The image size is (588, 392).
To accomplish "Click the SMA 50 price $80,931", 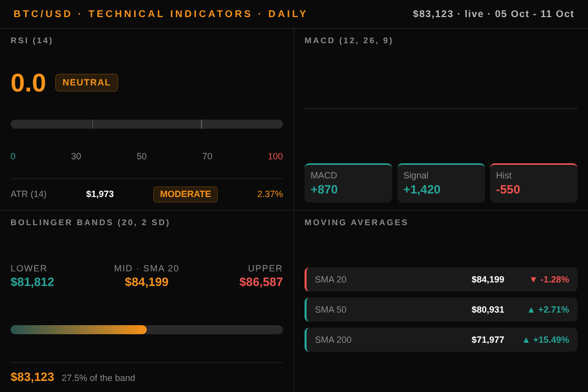I will [x=488, y=310].
